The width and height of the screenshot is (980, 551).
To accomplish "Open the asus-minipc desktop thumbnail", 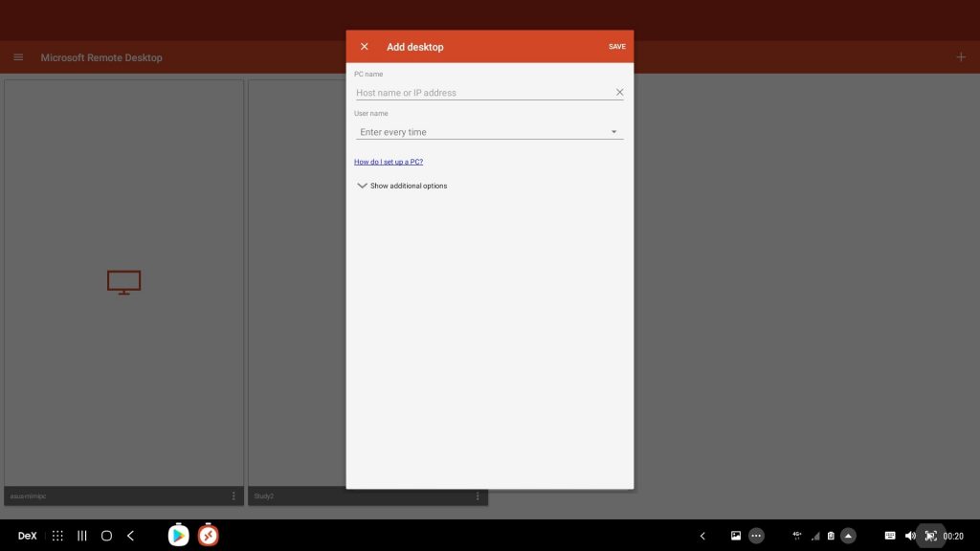I will click(123, 282).
